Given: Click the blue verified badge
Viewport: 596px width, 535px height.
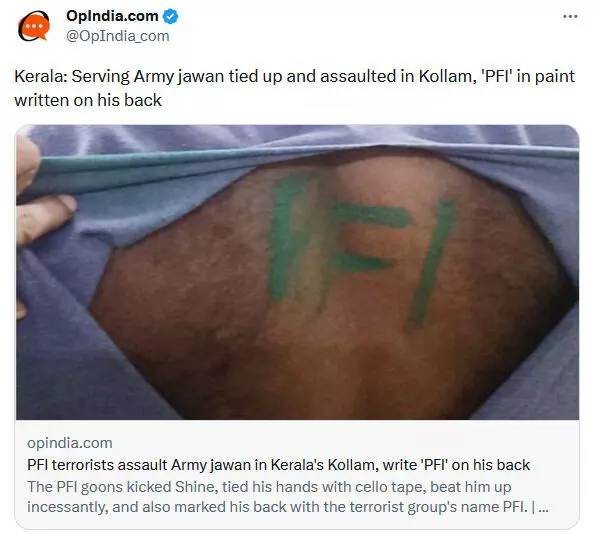Looking at the screenshot, I should (x=171, y=16).
